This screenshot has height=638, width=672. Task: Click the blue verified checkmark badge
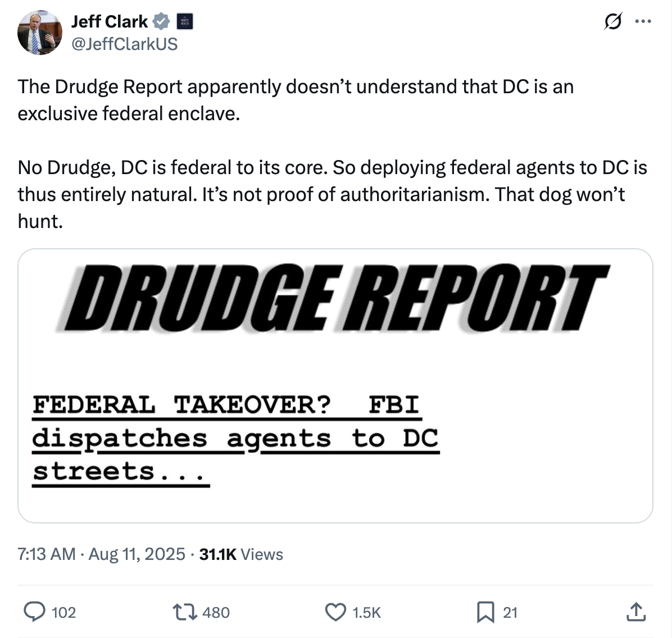[162, 22]
